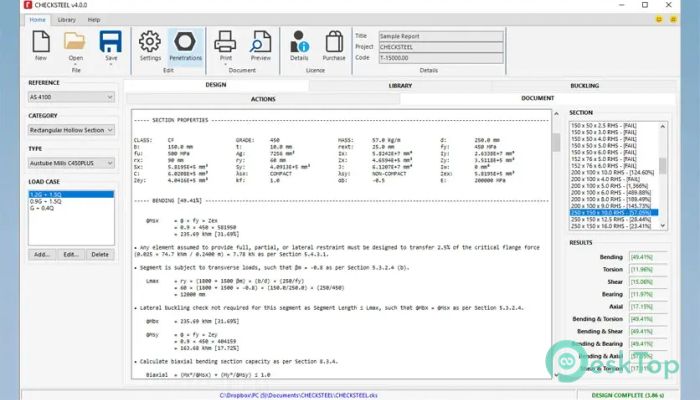This screenshot has width=700, height=400.
Task: Click the document pane scroll-up arrow
Action: coord(556,114)
